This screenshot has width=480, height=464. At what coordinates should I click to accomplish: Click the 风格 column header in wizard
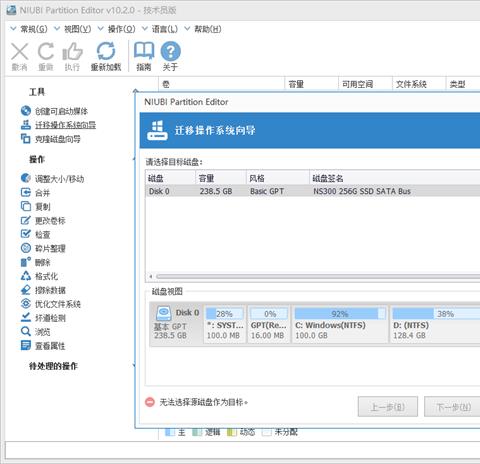point(278,178)
